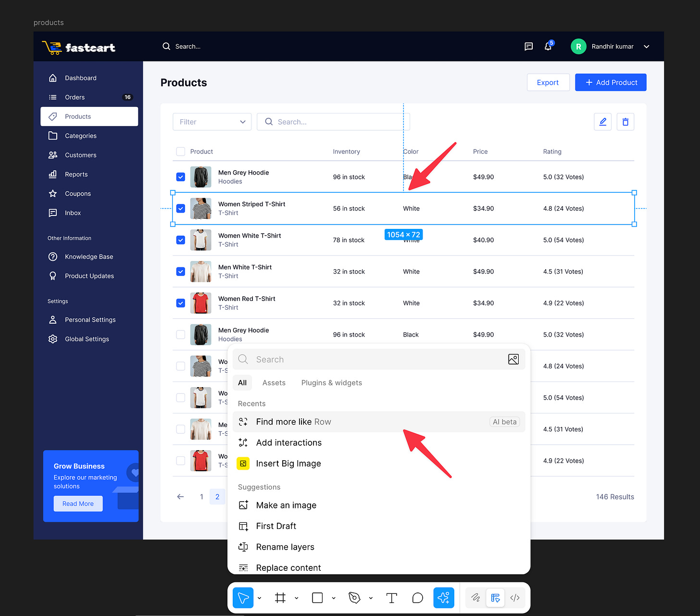Viewport: 700px width, 616px height.
Task: Check the Men Grey Hoodie row checkbox
Action: click(x=180, y=334)
